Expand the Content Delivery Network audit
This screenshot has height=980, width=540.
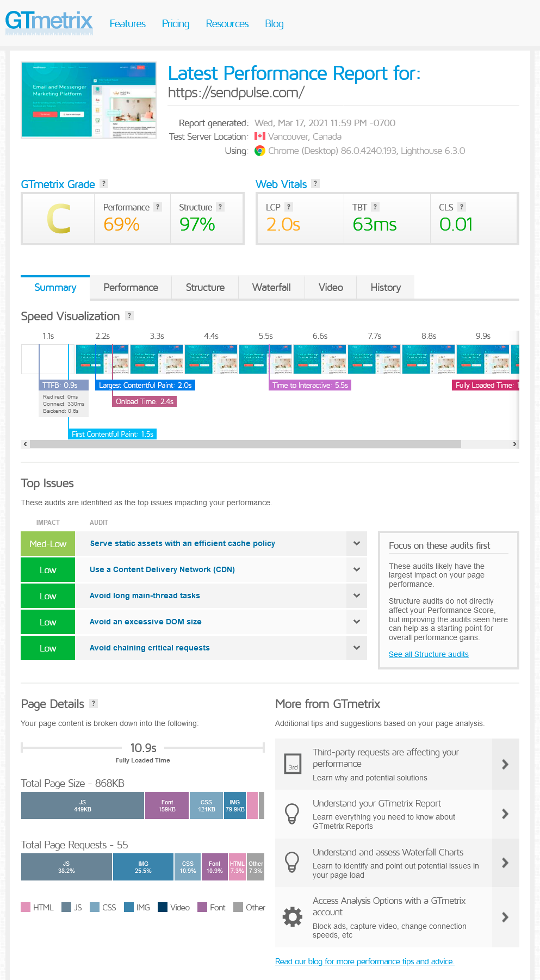pos(357,569)
